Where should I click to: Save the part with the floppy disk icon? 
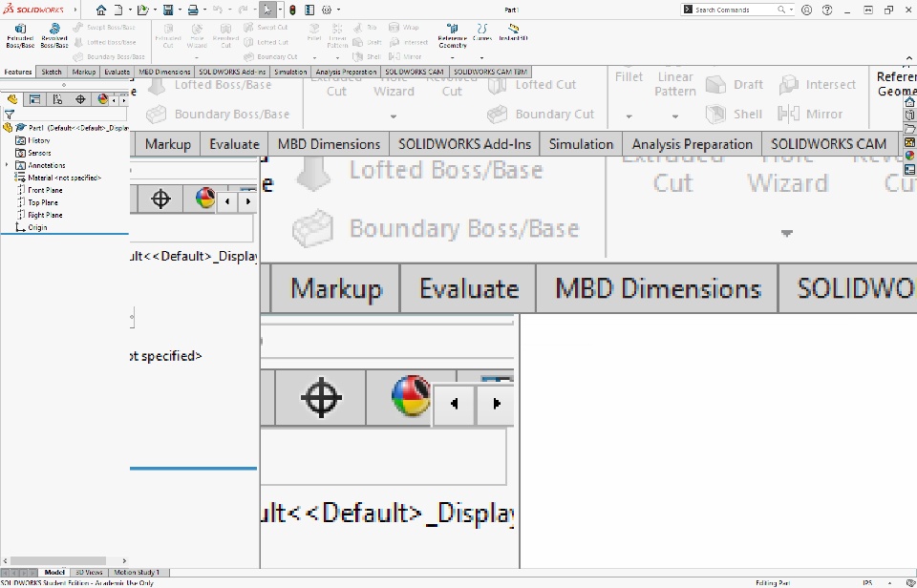(168, 10)
